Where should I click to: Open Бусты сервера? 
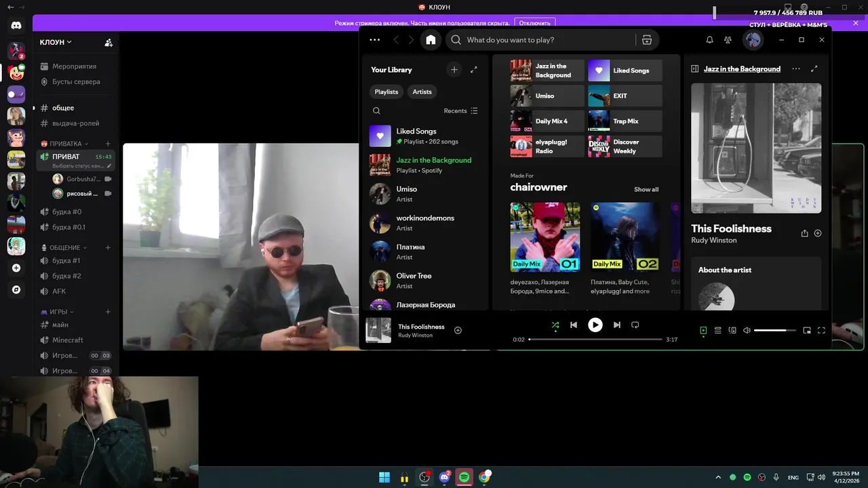click(75, 81)
